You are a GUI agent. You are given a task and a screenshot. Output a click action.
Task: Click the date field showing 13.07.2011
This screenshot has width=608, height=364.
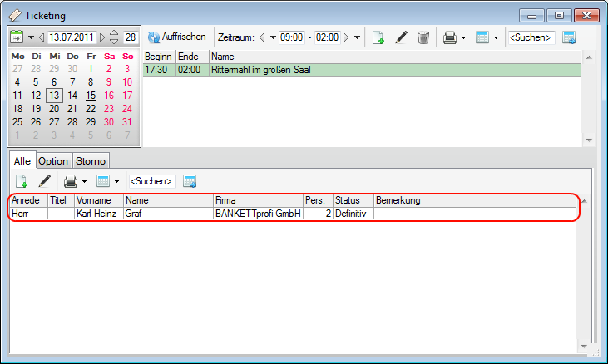pos(72,37)
